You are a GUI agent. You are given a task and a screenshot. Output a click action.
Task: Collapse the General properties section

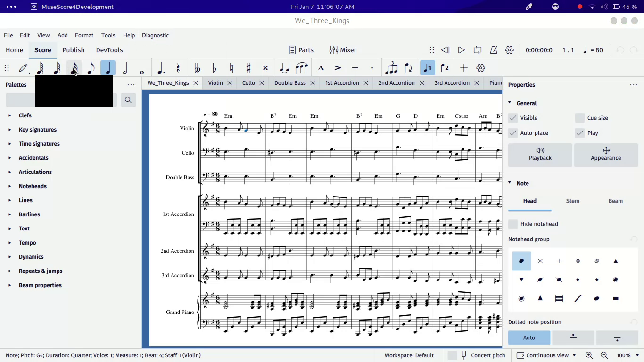[x=510, y=103]
